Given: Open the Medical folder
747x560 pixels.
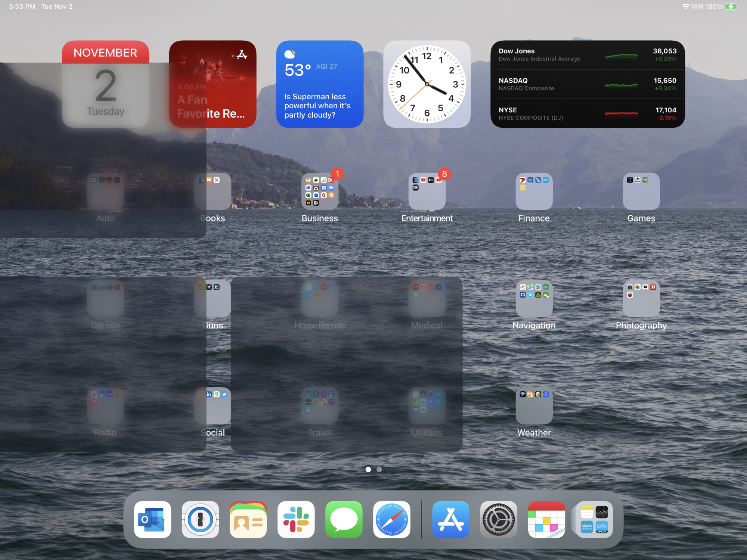Looking at the screenshot, I should pos(427,298).
